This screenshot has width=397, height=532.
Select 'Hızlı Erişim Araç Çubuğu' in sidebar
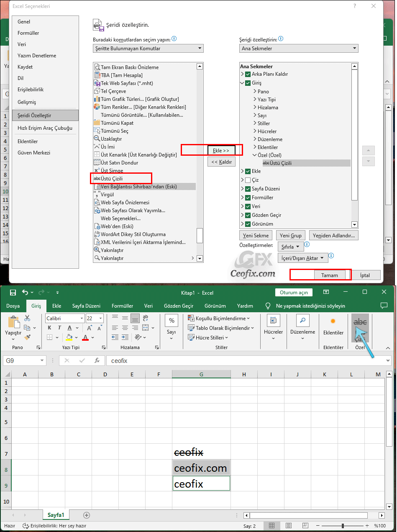pos(45,128)
